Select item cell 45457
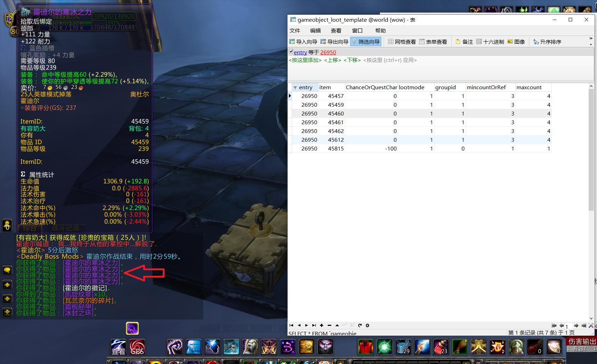This screenshot has height=364, width=597. pos(331,96)
